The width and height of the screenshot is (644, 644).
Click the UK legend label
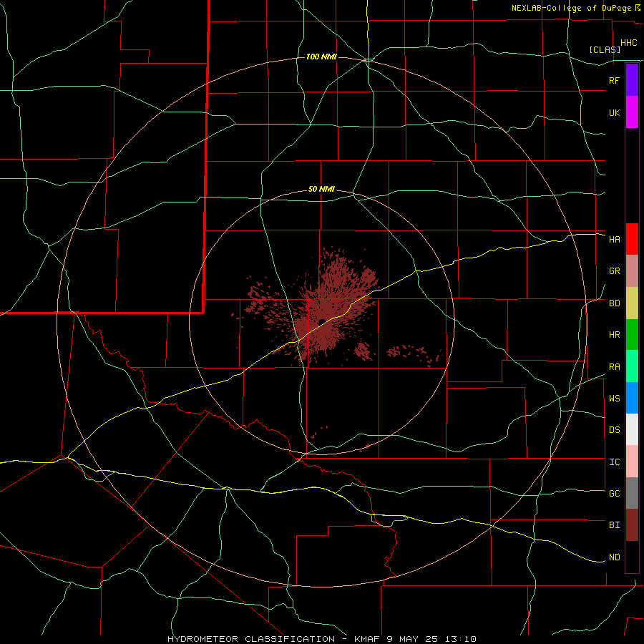(614, 112)
